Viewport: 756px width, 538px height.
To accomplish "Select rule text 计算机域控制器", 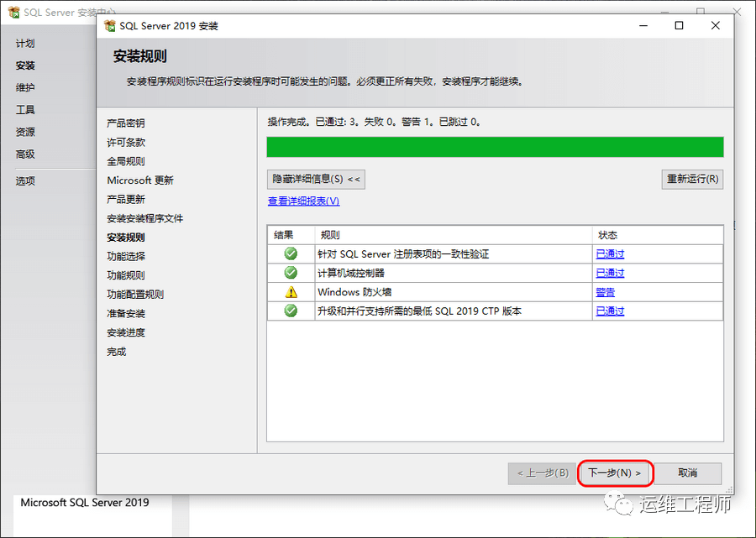I will (351, 273).
